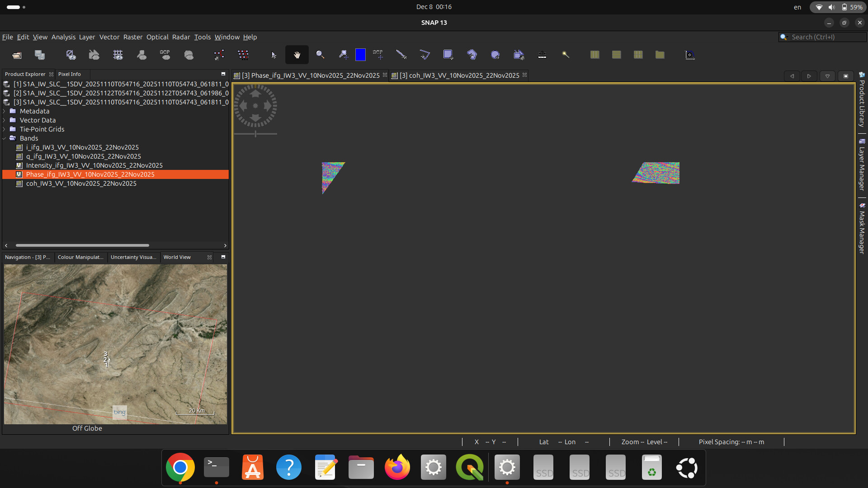Screen dimensions: 868x488
Task: Select the Draw Rectangle geometry tool
Action: coord(448,55)
